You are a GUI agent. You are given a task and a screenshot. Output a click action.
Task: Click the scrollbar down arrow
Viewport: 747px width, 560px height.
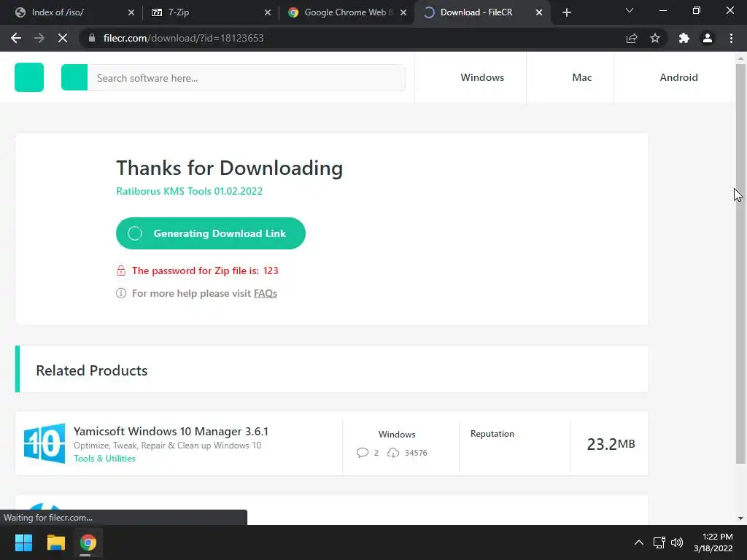740,518
